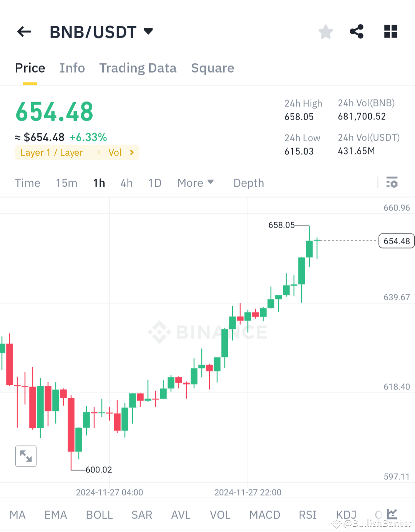
Task: Tap the back arrow to exit chart
Action: pos(24,31)
